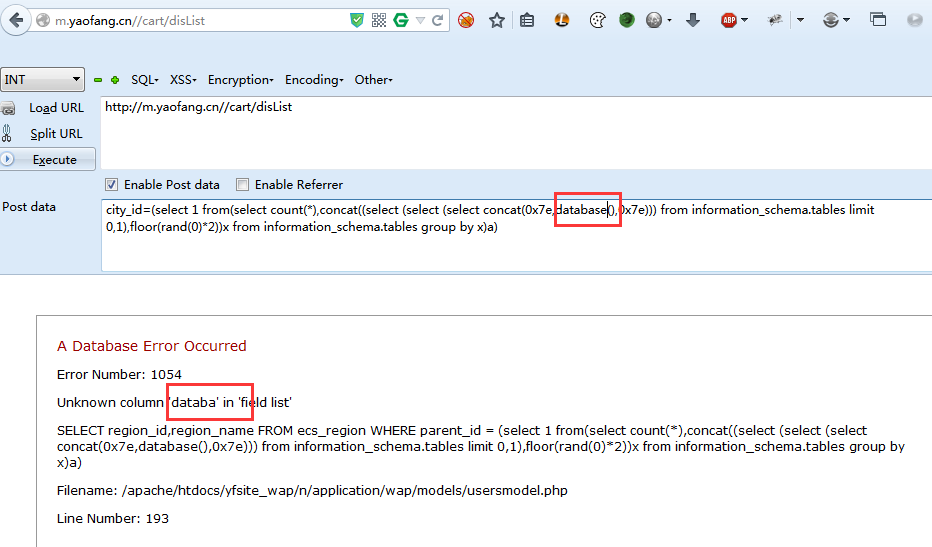Click the green shield security icon

click(x=357, y=21)
